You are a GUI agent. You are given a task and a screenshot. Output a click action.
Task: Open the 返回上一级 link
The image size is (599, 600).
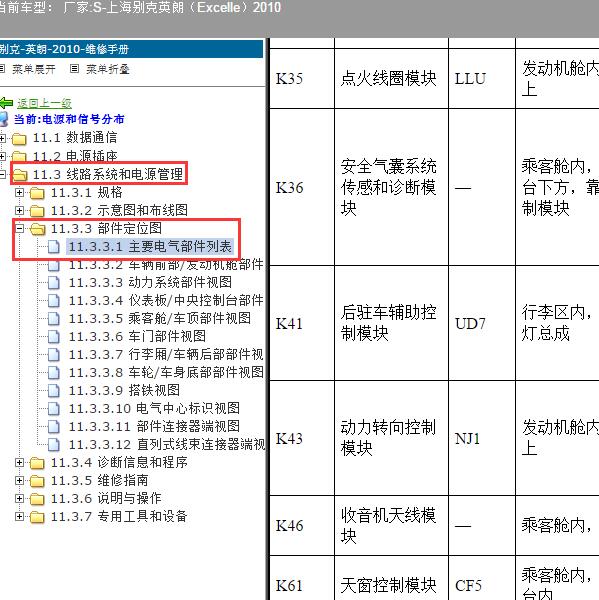click(44, 103)
